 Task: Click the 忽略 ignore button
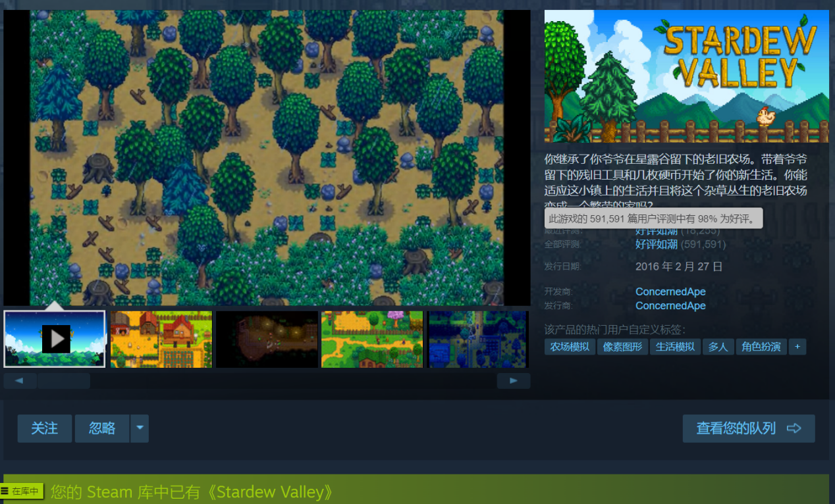tap(102, 428)
